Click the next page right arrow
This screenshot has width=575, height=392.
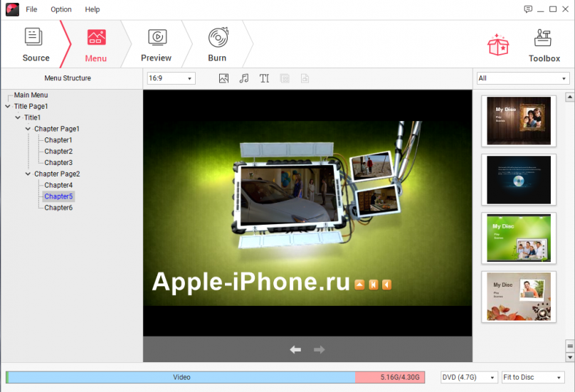point(320,349)
